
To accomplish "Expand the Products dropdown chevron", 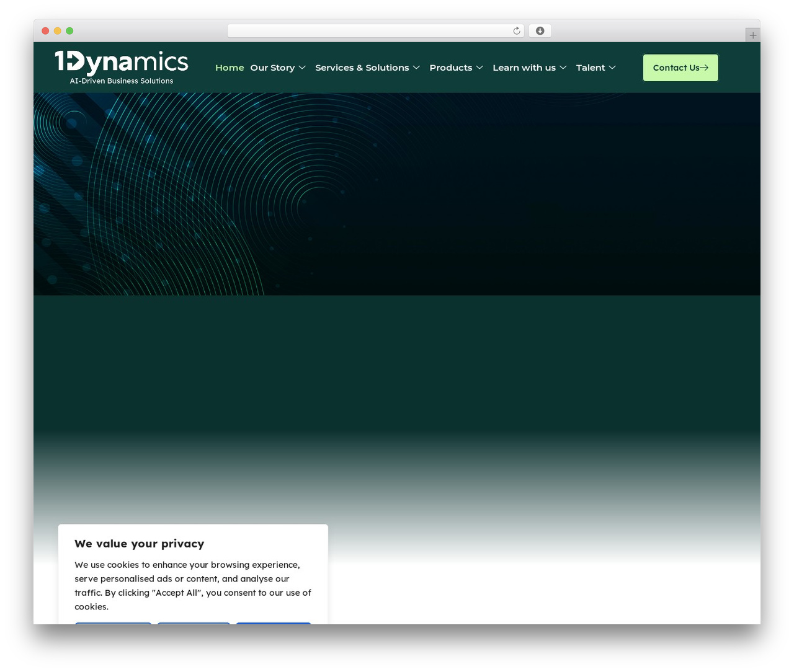I will pos(480,68).
